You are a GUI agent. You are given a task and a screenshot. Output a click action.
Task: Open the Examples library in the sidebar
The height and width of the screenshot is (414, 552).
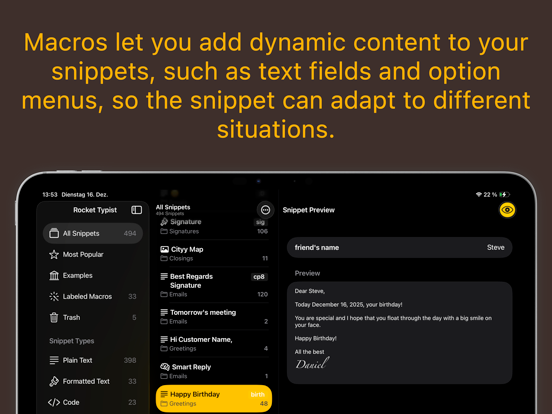[x=93, y=275]
